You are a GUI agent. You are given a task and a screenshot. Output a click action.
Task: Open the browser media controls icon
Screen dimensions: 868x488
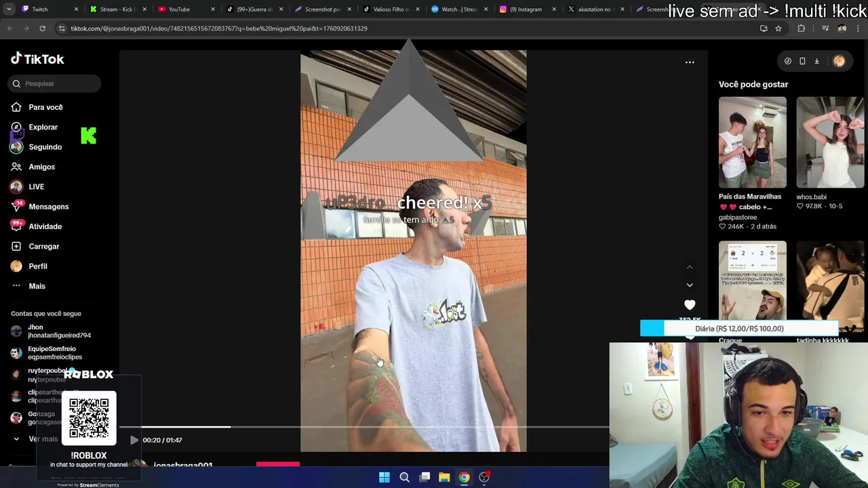tap(825, 28)
